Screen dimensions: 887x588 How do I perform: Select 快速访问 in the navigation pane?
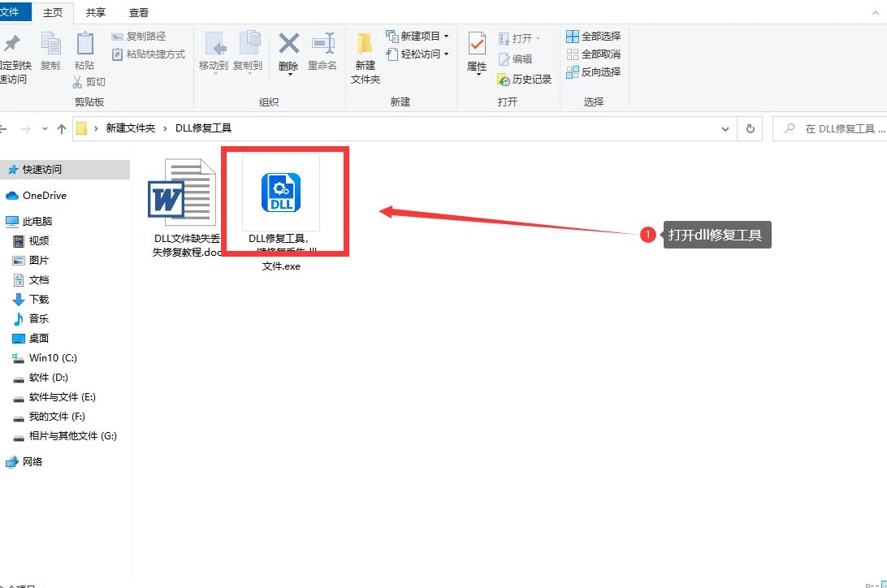coord(65,170)
